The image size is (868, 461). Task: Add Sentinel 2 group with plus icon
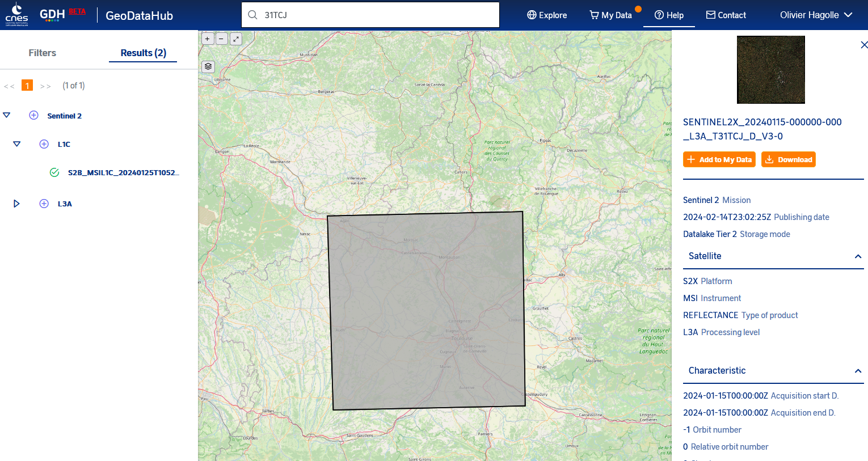pos(33,115)
